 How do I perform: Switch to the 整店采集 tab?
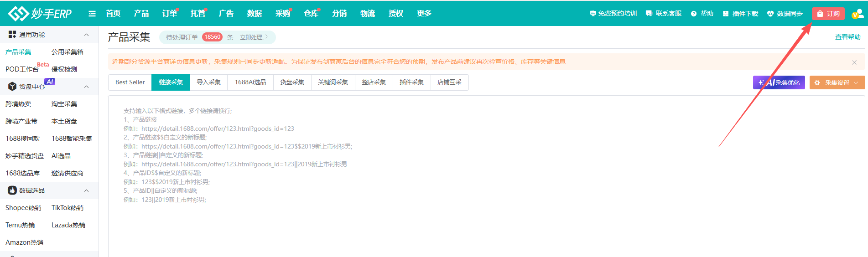(374, 82)
